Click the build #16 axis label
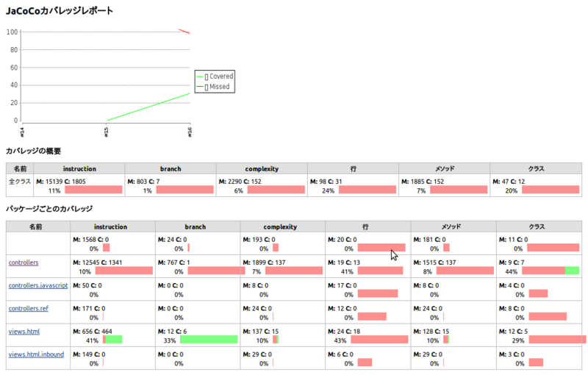The height and width of the screenshot is (375, 588). (190, 132)
